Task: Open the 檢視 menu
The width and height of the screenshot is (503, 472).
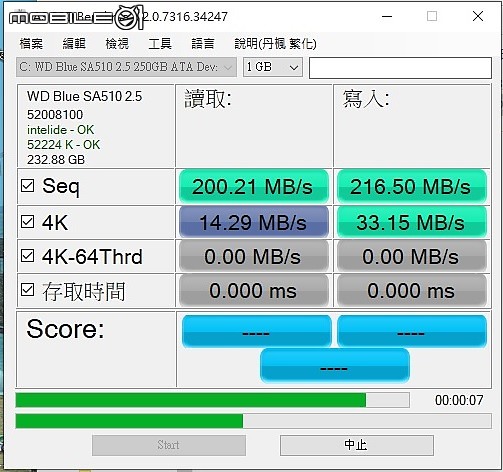Action: pos(117,44)
